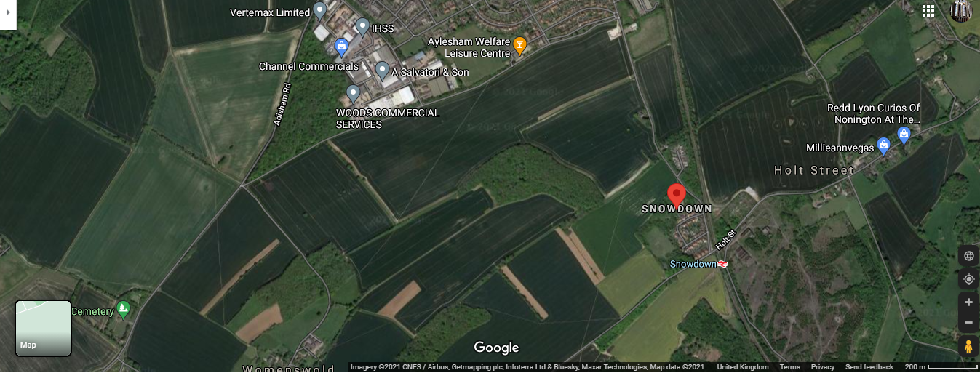This screenshot has height=373, width=980.
Task: Click the Vertemax Limited place marker
Action: (319, 11)
